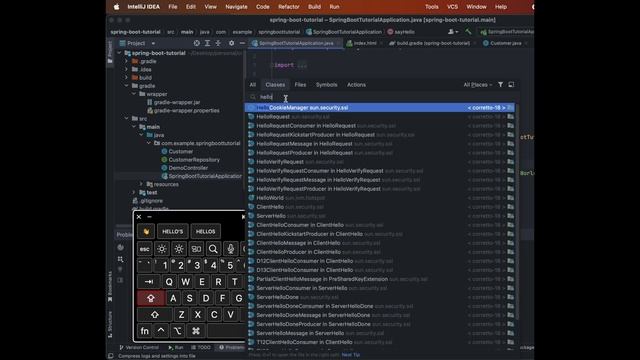
Task: Tap the brightness down key on the on-screen keyboard
Action: tap(162, 249)
